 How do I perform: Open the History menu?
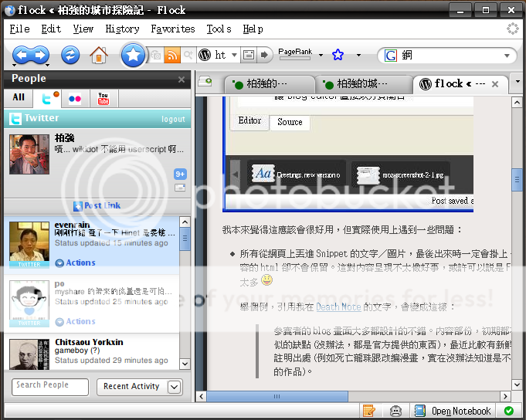pos(122,29)
